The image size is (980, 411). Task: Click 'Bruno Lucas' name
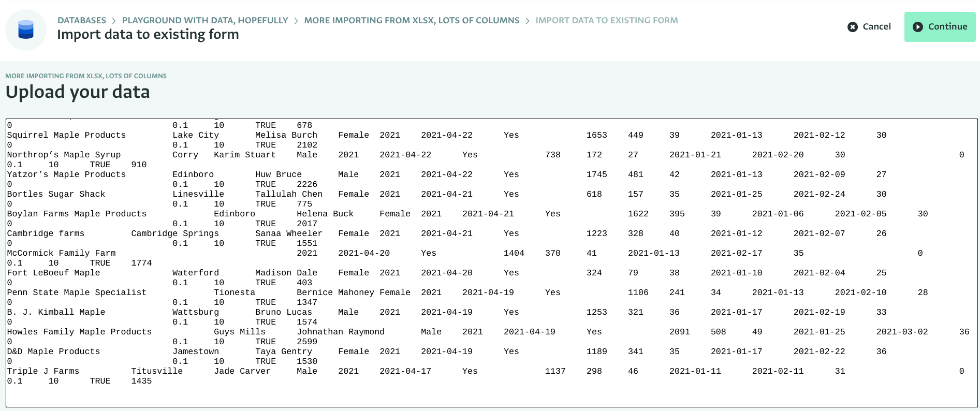(x=284, y=312)
